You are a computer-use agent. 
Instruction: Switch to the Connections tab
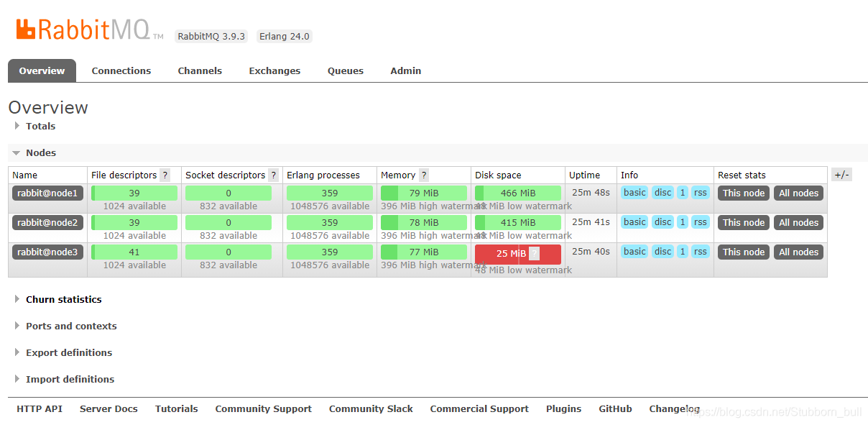121,71
